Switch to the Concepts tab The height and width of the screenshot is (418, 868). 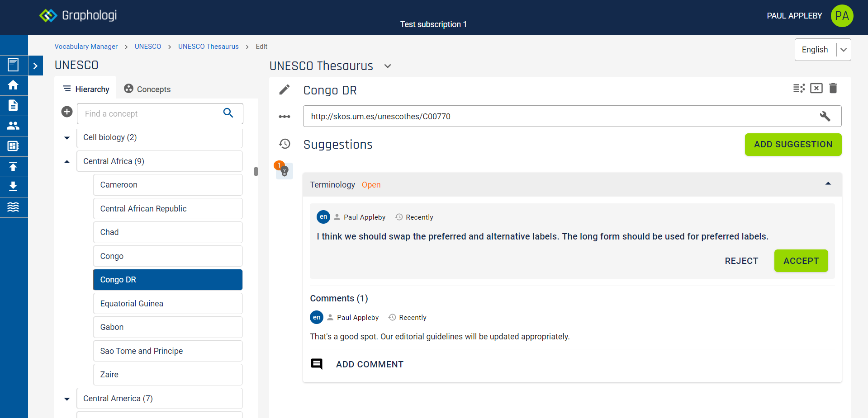[147, 89]
